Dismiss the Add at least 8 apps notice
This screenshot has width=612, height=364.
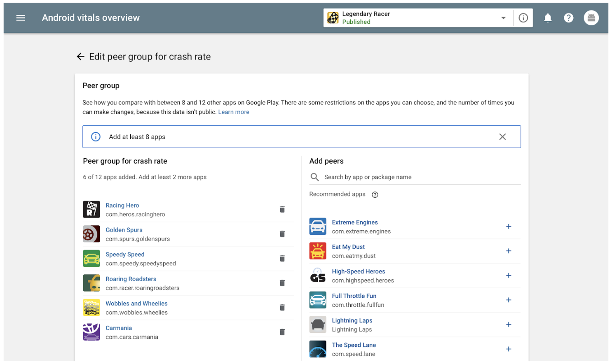[502, 137]
